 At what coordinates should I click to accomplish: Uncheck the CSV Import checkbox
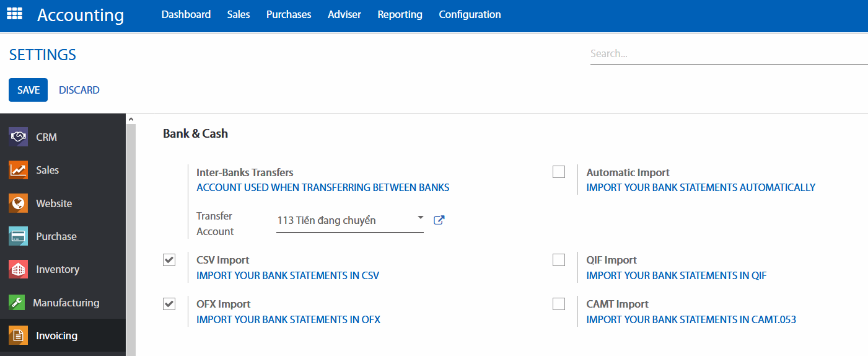[169, 260]
